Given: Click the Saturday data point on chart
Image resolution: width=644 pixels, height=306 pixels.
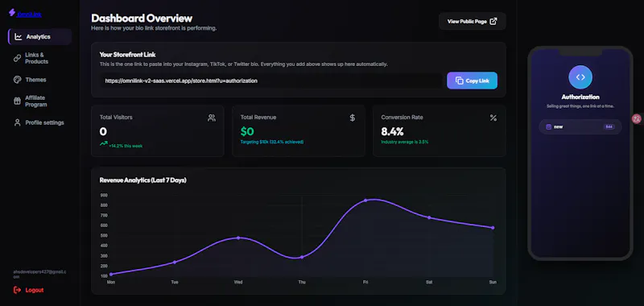Looking at the screenshot, I should point(429,217).
